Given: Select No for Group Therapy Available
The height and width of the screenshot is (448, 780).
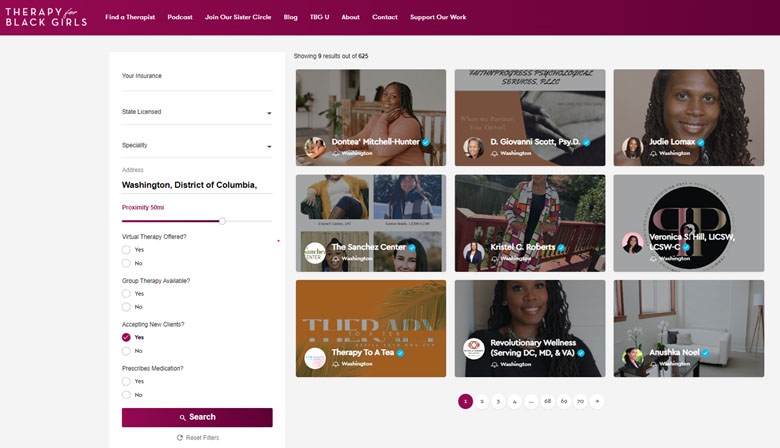Looking at the screenshot, I should pos(126,307).
